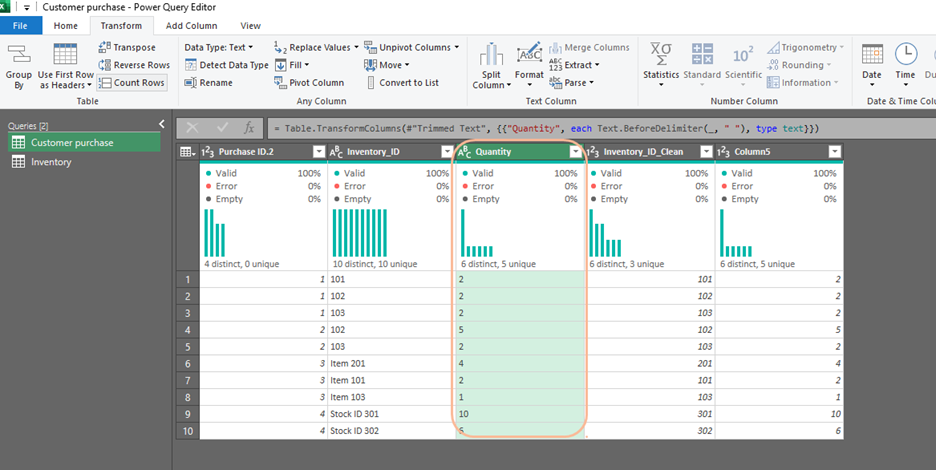The image size is (936, 470).
Task: Click the cell "Item 201"
Action: [x=391, y=364]
